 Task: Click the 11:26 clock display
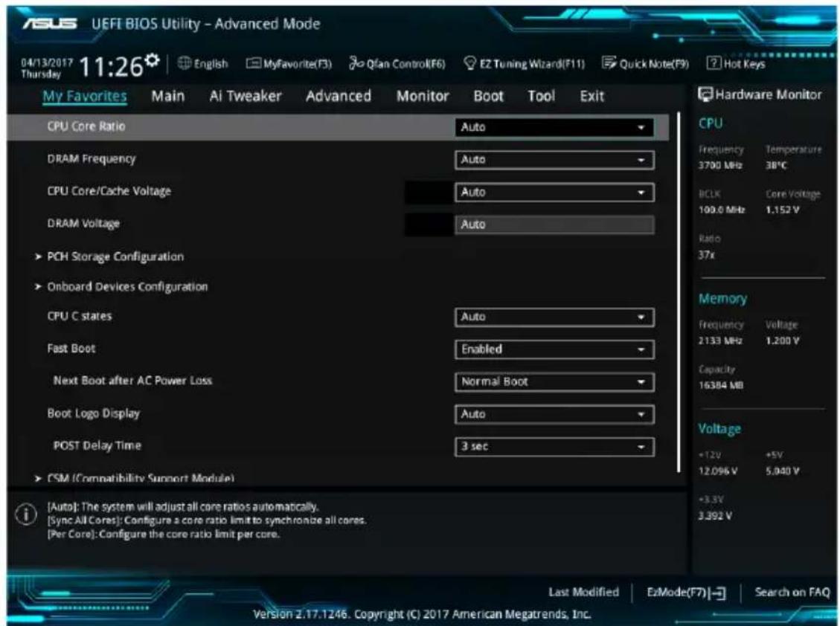pyautogui.click(x=111, y=68)
